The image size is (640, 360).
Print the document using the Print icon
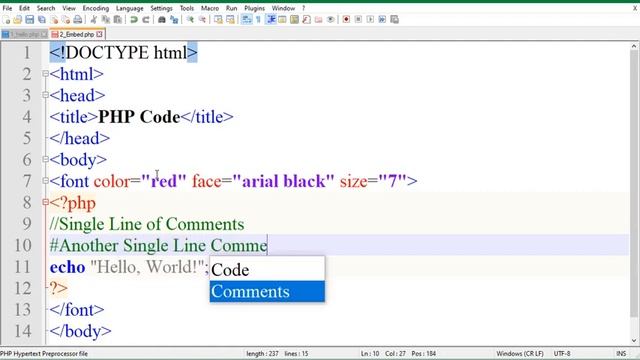click(x=78, y=19)
